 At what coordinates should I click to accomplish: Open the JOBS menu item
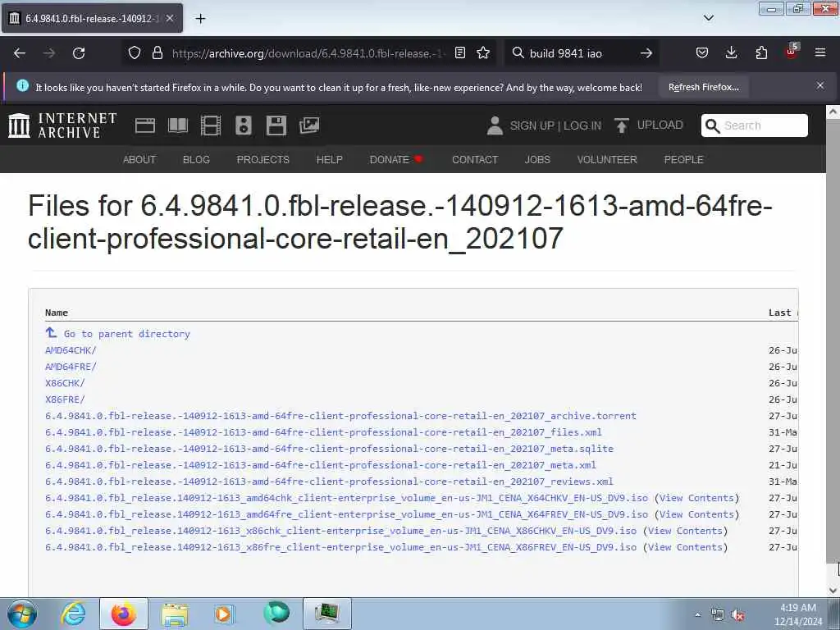point(537,160)
